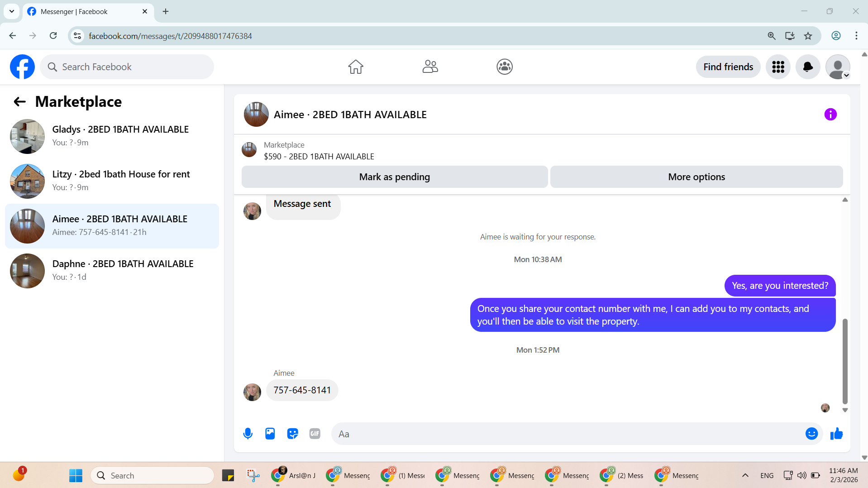The width and height of the screenshot is (868, 488).
Task: Choose a sticker icon
Action: [x=293, y=434]
